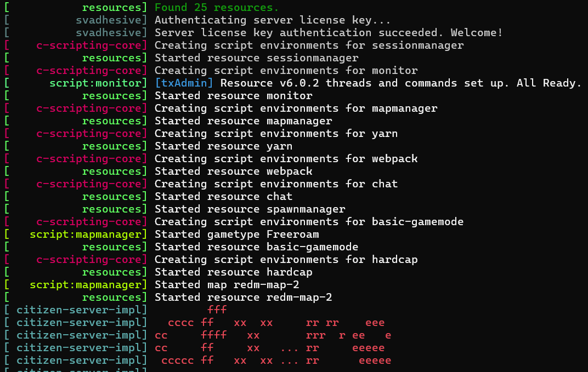Select 'Creating script environments for hardcap' line
Screen dimensions: 588x372
pyautogui.click(x=286, y=260)
